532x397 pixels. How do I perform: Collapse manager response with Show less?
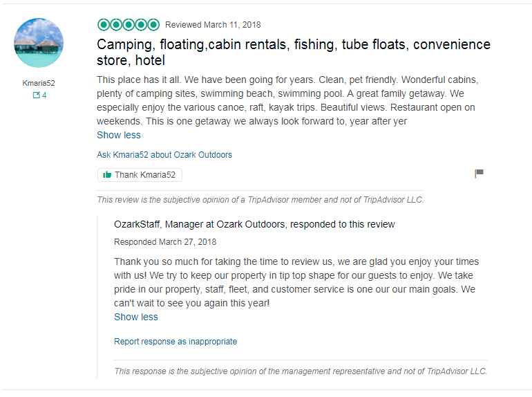coord(136,317)
